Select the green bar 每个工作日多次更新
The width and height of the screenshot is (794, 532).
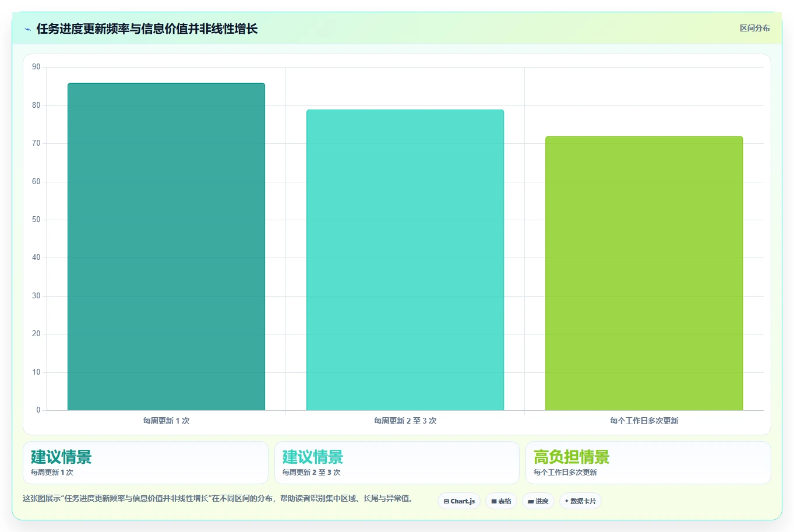(x=644, y=273)
